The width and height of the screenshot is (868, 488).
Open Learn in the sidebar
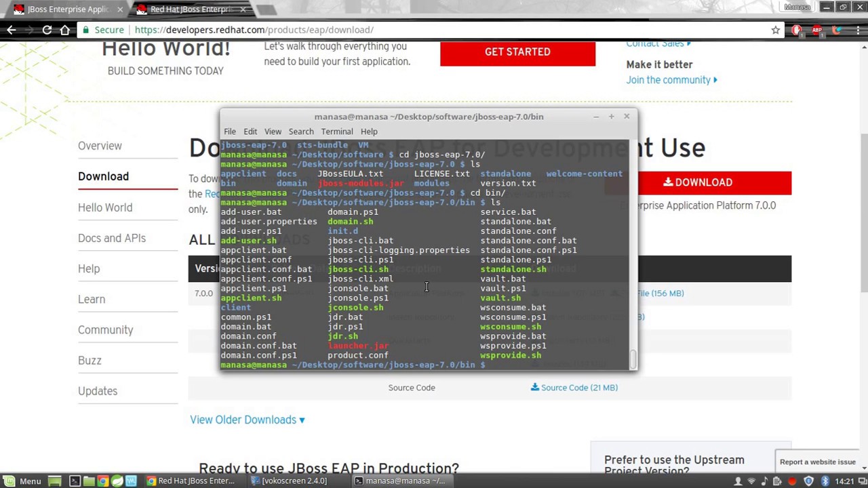92,299
